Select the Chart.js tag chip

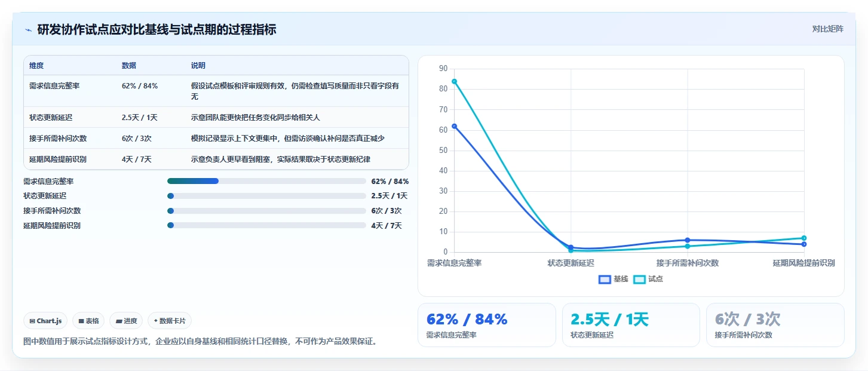(46, 321)
